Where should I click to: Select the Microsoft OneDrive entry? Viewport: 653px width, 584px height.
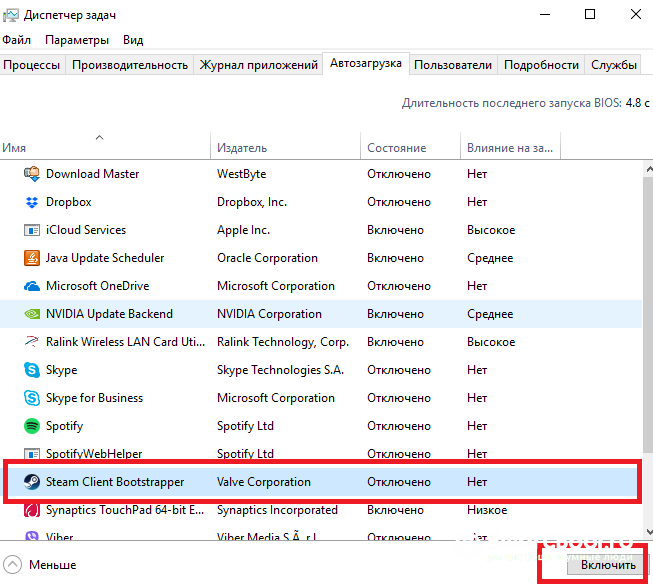click(x=97, y=286)
